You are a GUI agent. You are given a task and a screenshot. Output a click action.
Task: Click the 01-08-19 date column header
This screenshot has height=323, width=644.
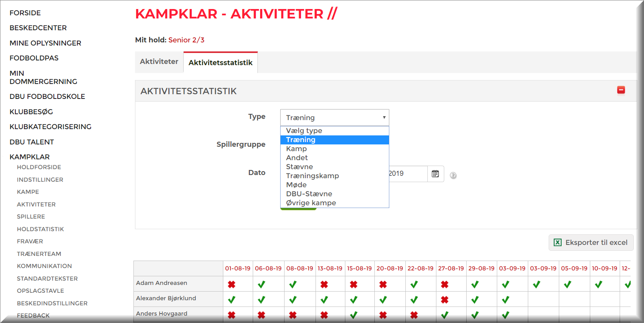238,268
